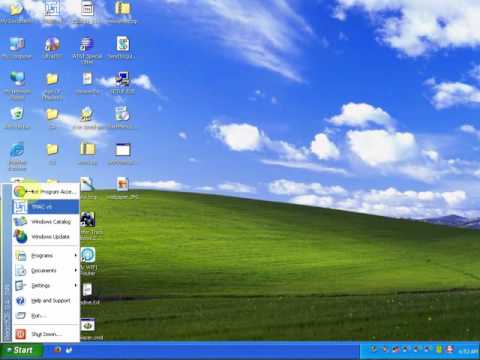Click the Start button on taskbar
This screenshot has height=360, width=480.
point(21,350)
